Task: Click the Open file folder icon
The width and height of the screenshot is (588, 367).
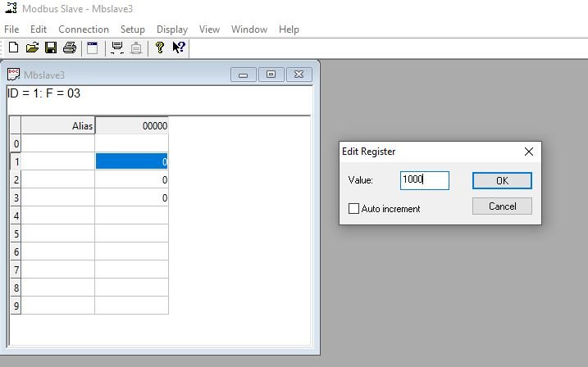Action: (x=32, y=48)
